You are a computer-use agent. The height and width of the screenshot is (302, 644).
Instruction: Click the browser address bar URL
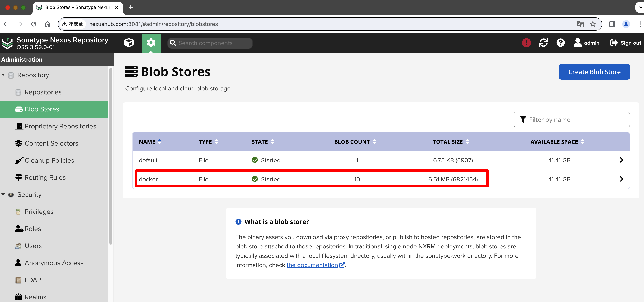(154, 24)
